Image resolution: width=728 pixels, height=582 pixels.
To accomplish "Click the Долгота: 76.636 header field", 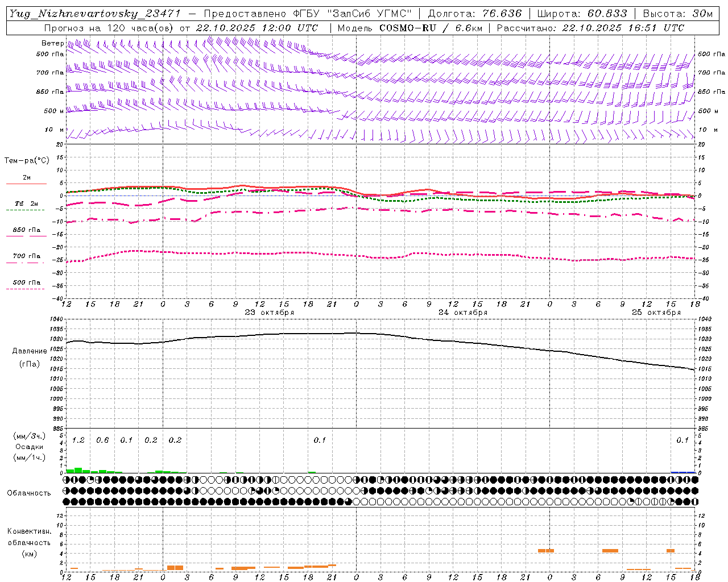I will pos(474,14).
